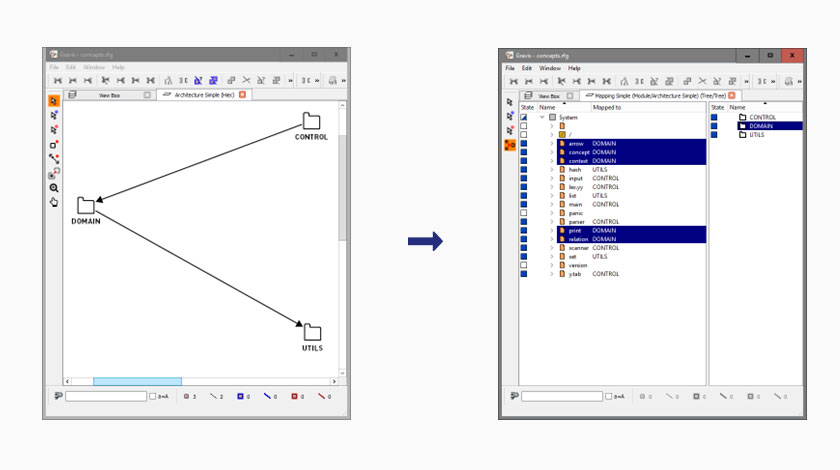Click the horizontal scrollbar in diagram view
The height and width of the screenshot is (470, 840).
pyautogui.click(x=137, y=381)
